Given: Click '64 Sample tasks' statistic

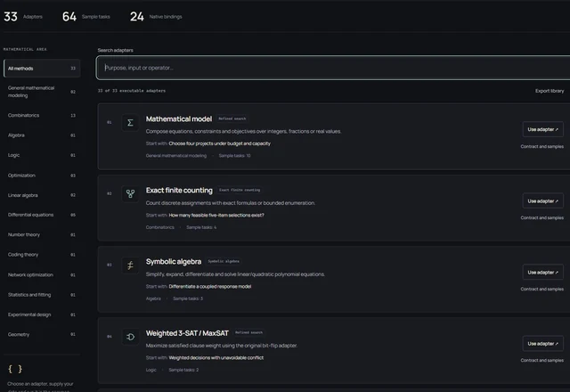Looking at the screenshot, I should click(x=86, y=16).
